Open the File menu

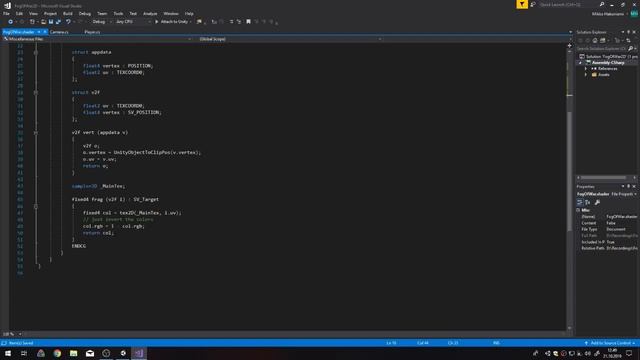pos(6,13)
